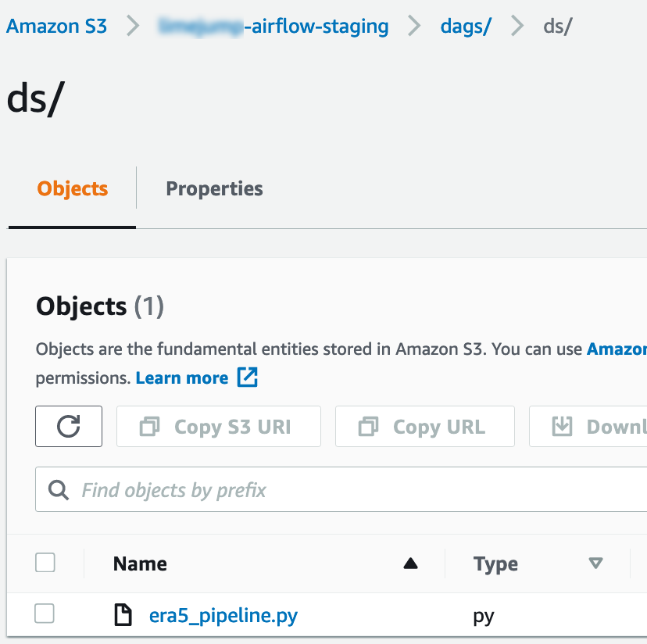The width and height of the screenshot is (647, 644).
Task: Go to the Amazon S3 breadcrumb link
Action: pyautogui.click(x=56, y=27)
